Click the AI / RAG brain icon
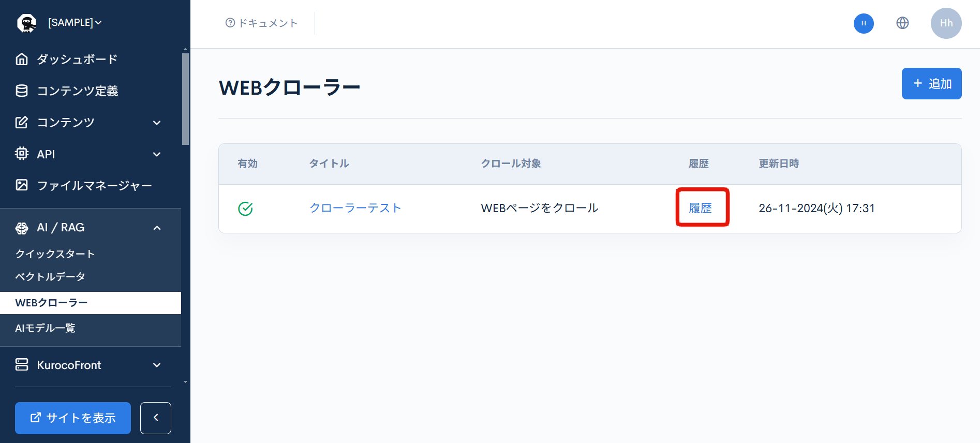 [x=21, y=227]
